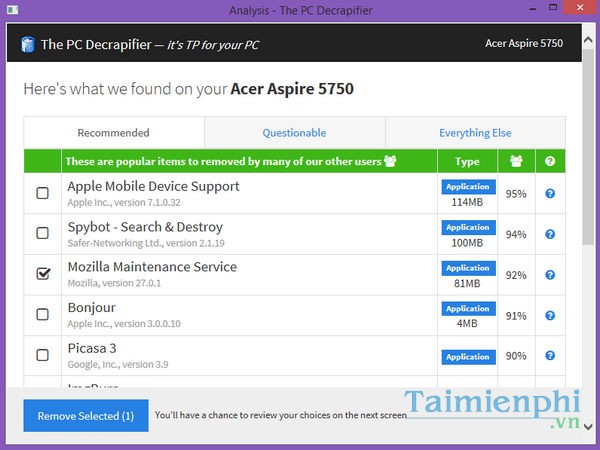Click the help icon for Apple Mobile Device Support
600x450 pixels.
(549, 193)
